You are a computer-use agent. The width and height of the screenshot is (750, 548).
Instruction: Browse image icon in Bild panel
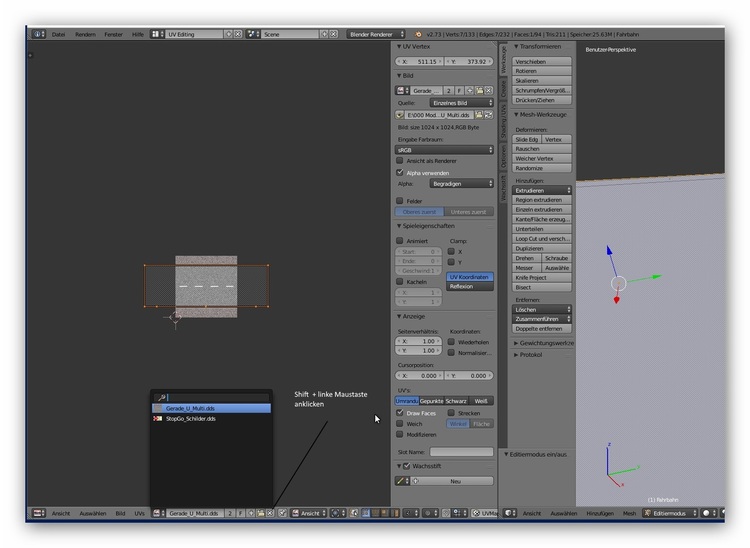[x=402, y=90]
